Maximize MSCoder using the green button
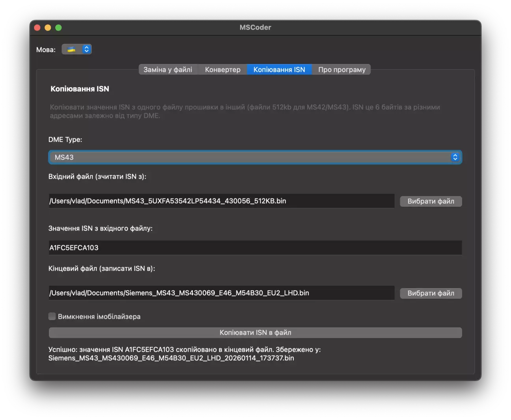This screenshot has height=420, width=511. [58, 28]
